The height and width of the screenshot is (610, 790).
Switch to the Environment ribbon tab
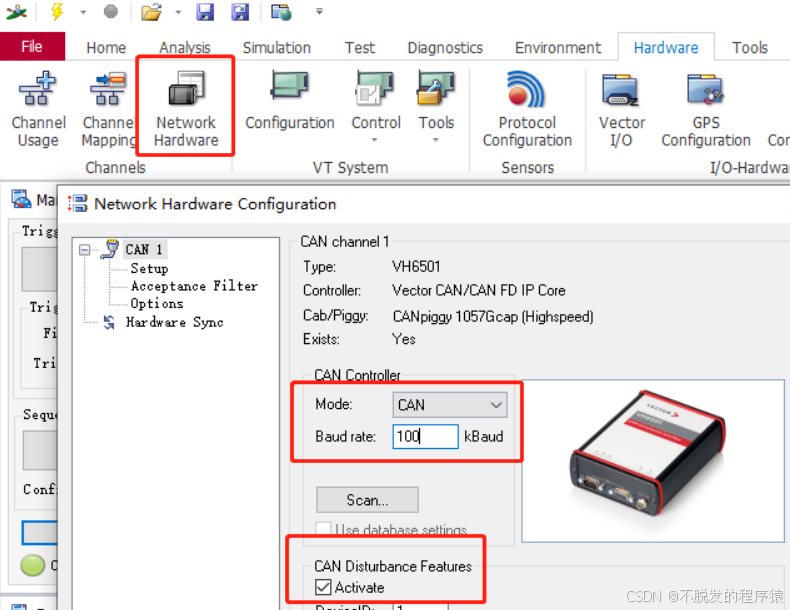[x=558, y=47]
